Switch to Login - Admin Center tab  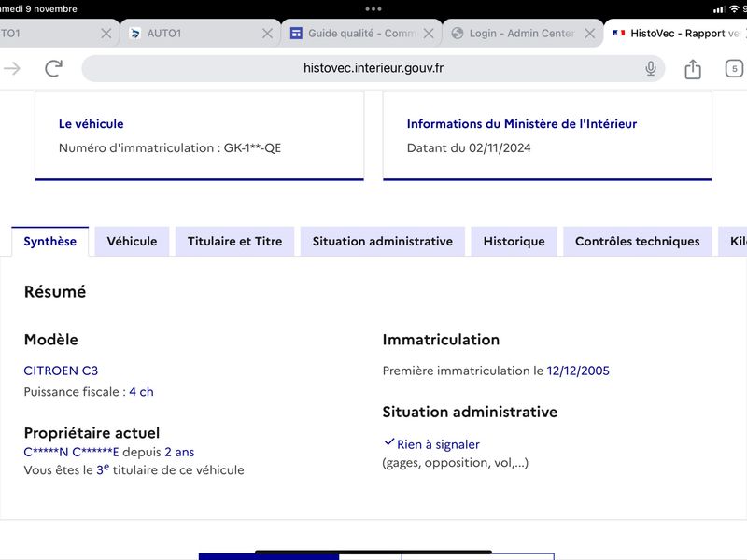[x=523, y=34]
